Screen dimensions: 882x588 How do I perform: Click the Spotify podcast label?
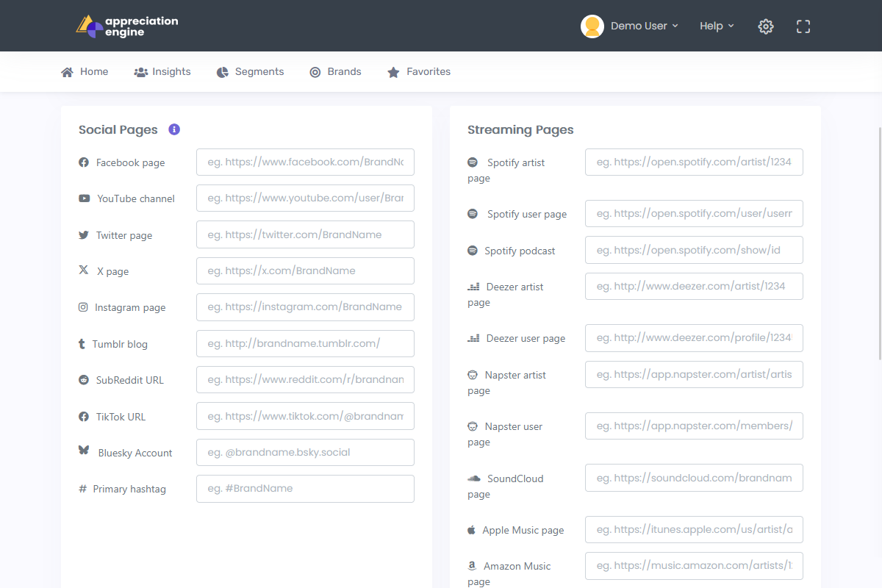[520, 251]
